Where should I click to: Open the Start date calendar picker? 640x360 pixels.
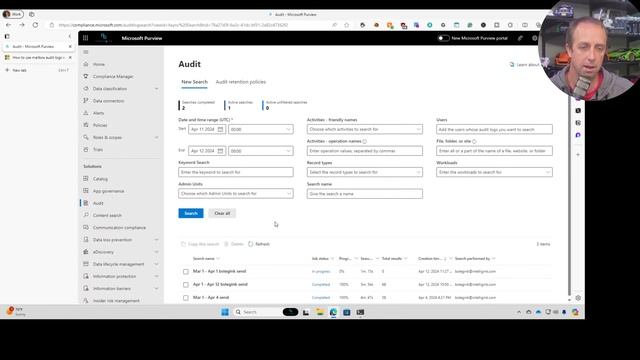click(220, 129)
